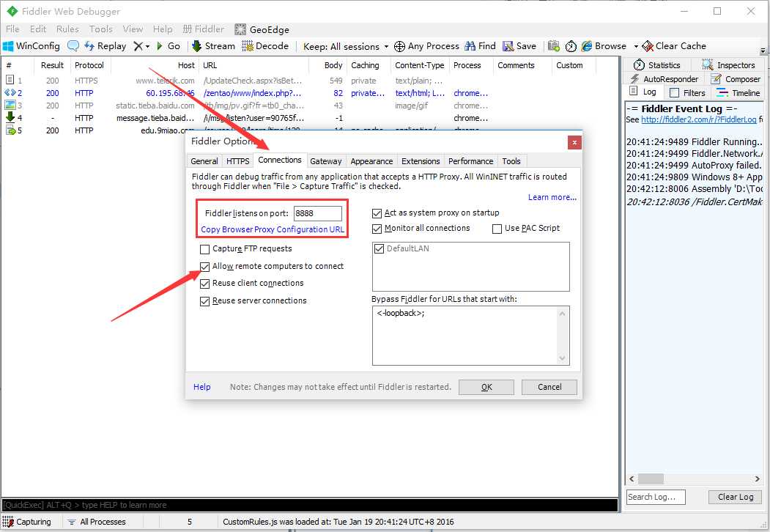Click the port number input field

(x=318, y=213)
